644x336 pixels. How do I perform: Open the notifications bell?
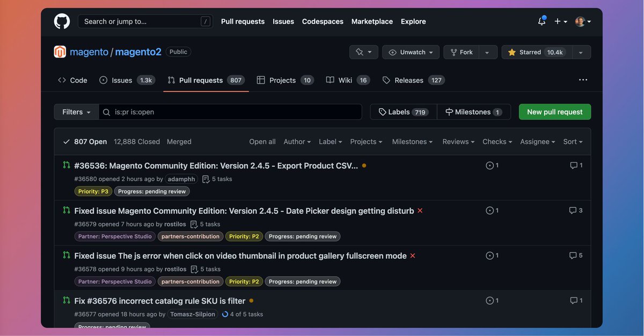point(542,21)
